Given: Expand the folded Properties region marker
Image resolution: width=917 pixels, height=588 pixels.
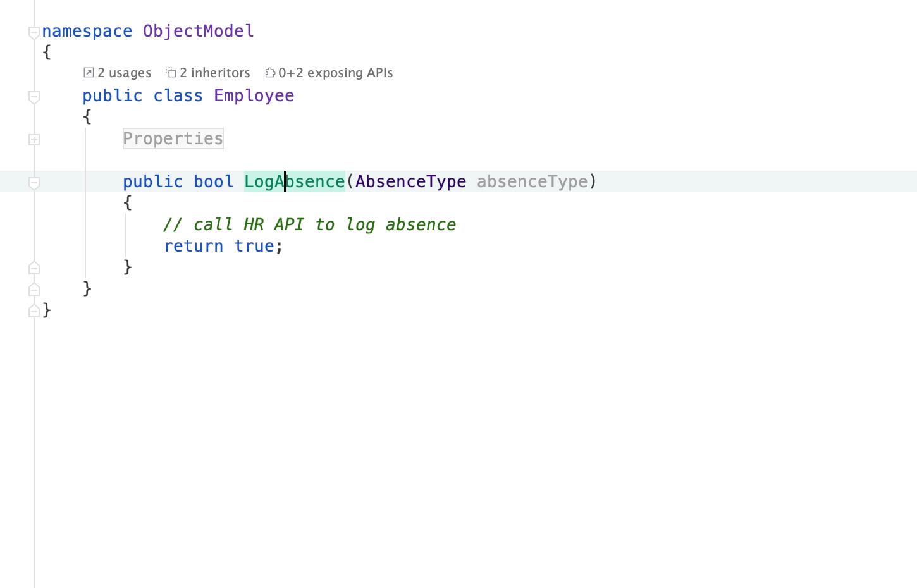Looking at the screenshot, I should (x=34, y=140).
